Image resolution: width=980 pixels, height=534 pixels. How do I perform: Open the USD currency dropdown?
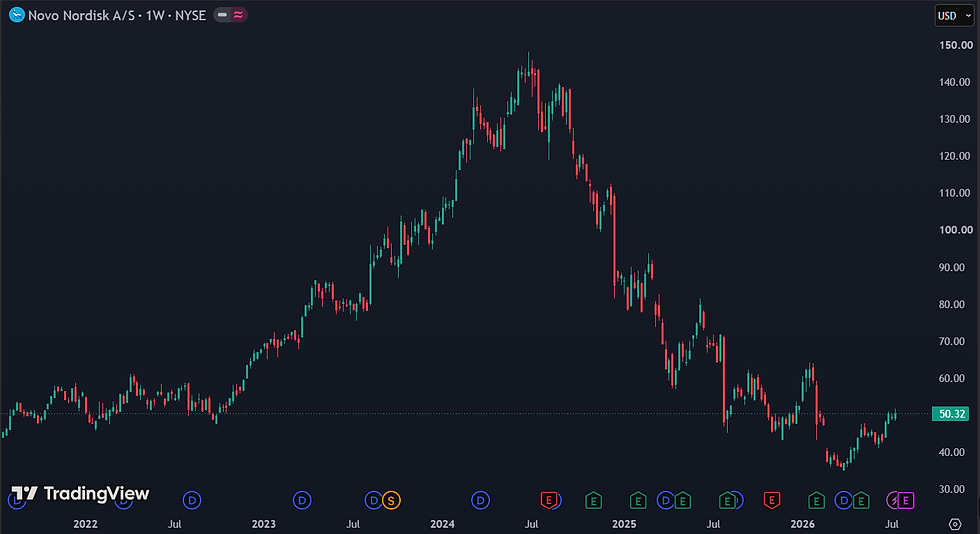[x=954, y=16]
